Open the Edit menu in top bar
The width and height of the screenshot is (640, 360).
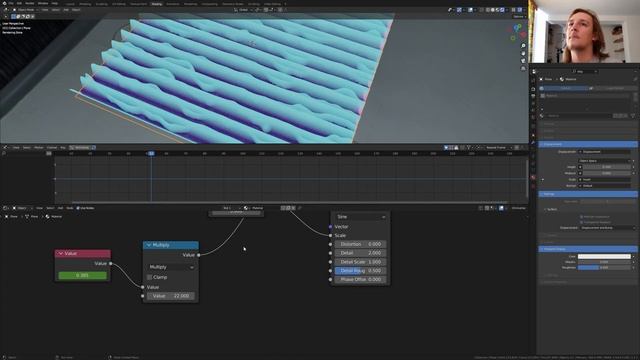pos(19,3)
